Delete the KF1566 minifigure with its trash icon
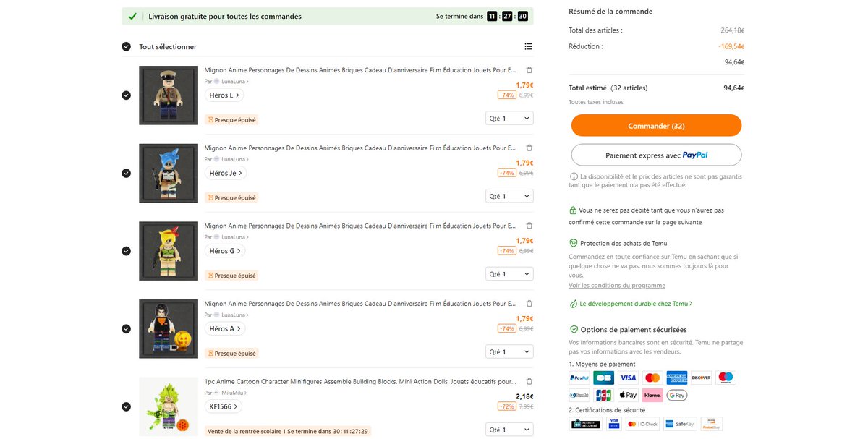The image size is (868, 439). point(529,381)
